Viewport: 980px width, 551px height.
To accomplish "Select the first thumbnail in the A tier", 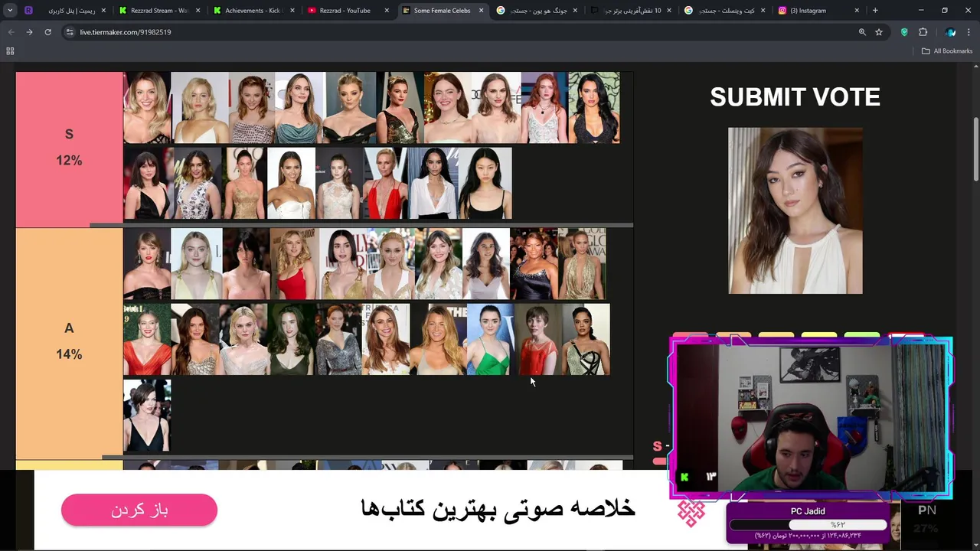I will (147, 263).
